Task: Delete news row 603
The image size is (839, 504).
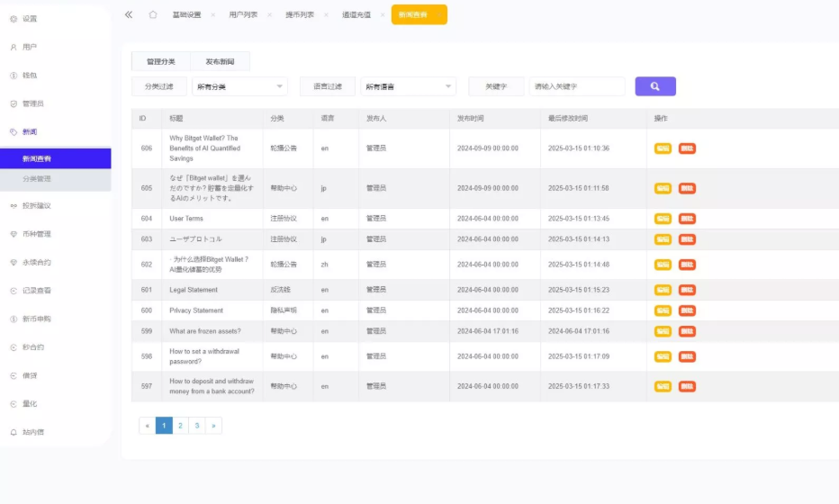Action: [x=687, y=239]
